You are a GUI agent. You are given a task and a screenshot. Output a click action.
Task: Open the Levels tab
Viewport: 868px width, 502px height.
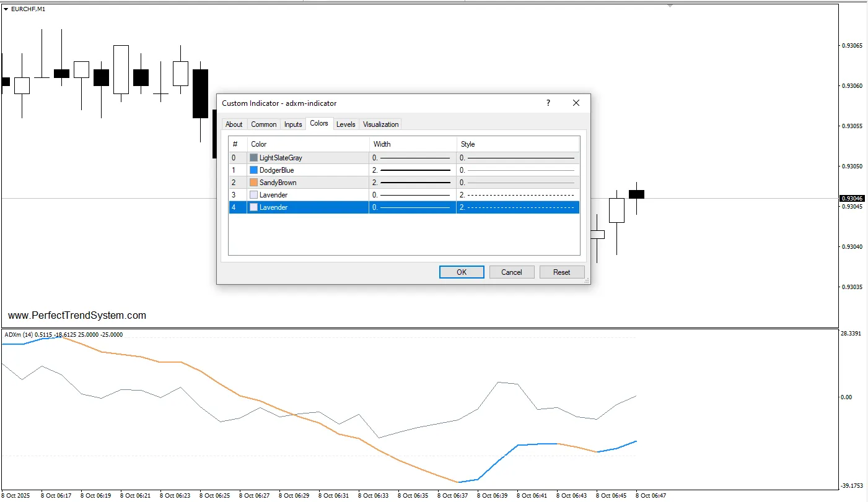pos(346,124)
